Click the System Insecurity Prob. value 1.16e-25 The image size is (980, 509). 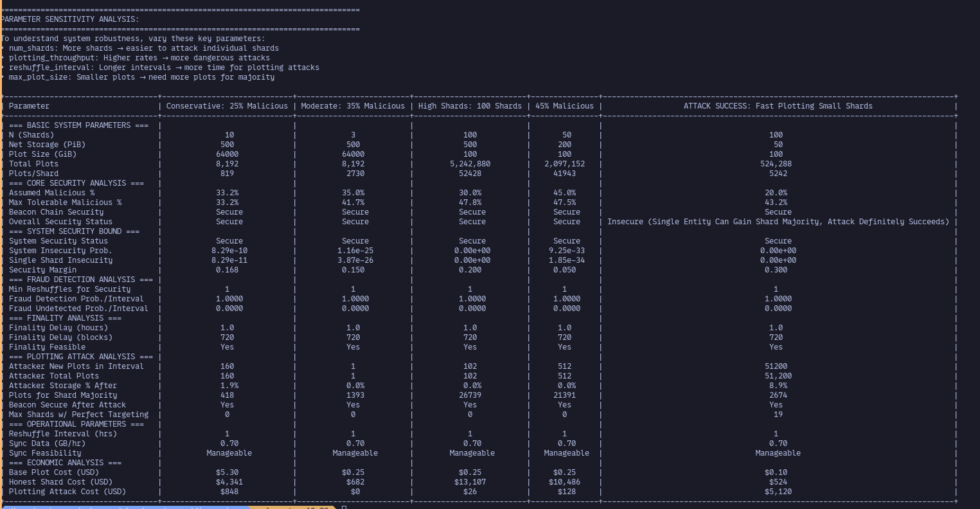click(x=355, y=251)
